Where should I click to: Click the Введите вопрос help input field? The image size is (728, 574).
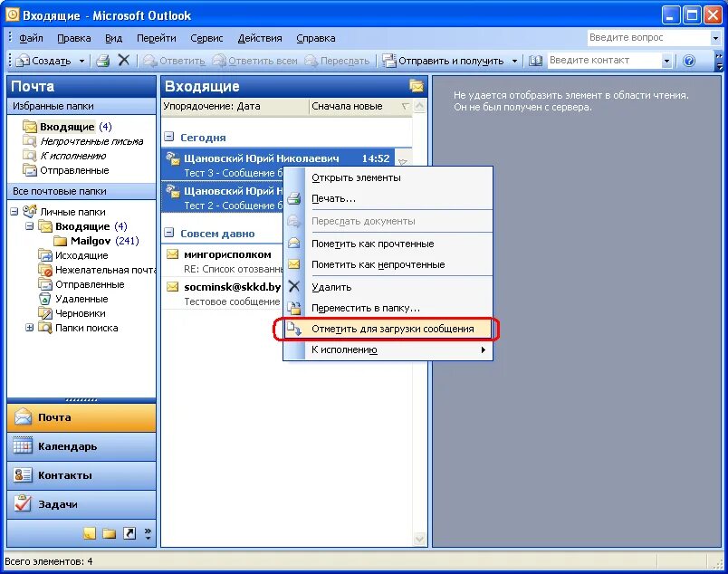(x=649, y=38)
